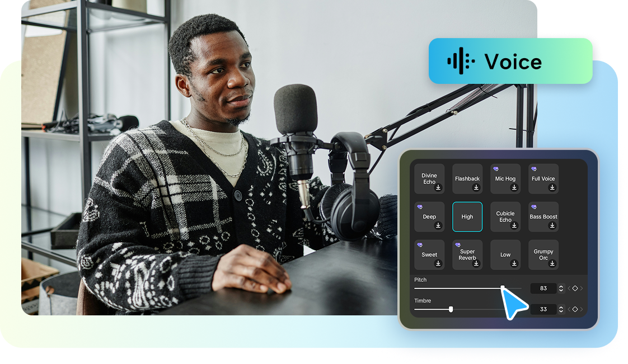The height and width of the screenshot is (364, 628).
Task: Open the Voice tab header
Action: 510,62
